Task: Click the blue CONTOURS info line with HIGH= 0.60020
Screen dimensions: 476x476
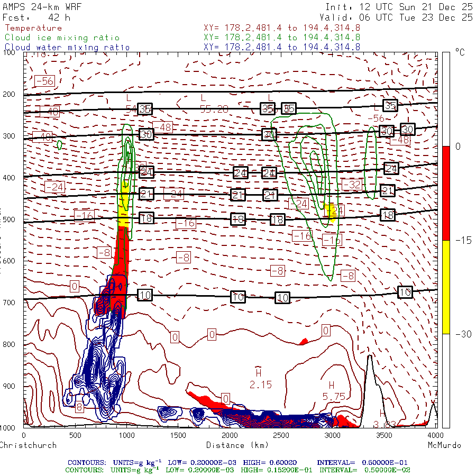Action: [x=237, y=463]
